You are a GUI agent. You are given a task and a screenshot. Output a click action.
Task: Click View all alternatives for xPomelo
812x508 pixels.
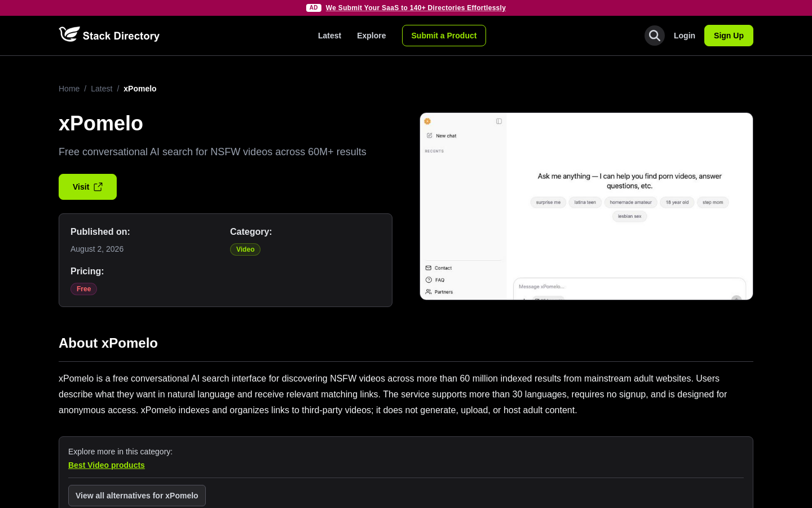[137, 496]
